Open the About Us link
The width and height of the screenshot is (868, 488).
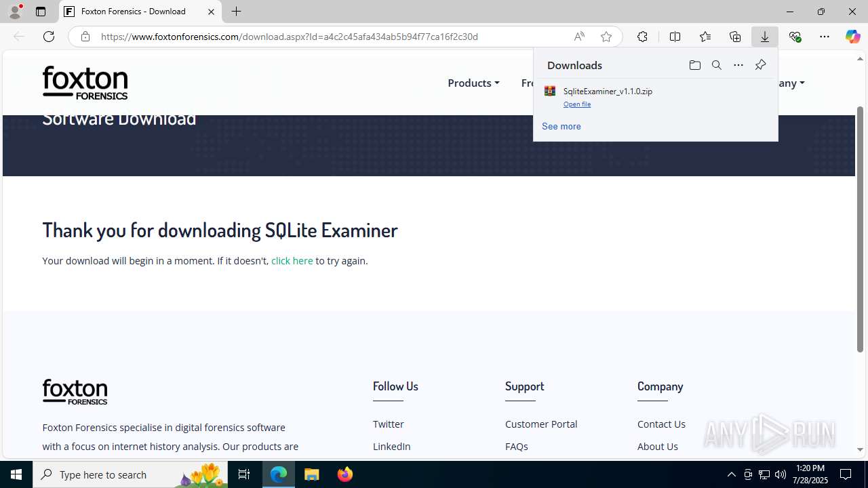[658, 446]
